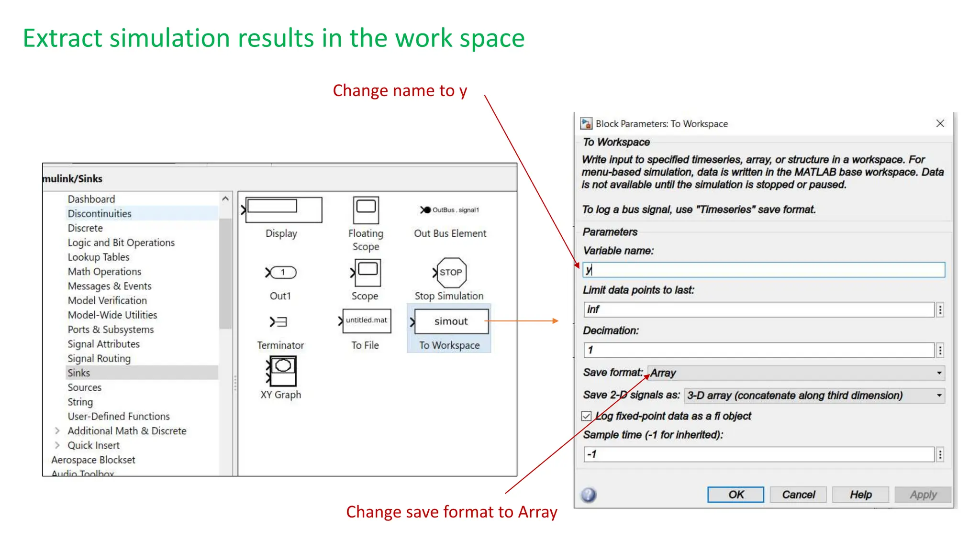Select the To File untitled.mat block
980x551 pixels.
pyautogui.click(x=365, y=321)
